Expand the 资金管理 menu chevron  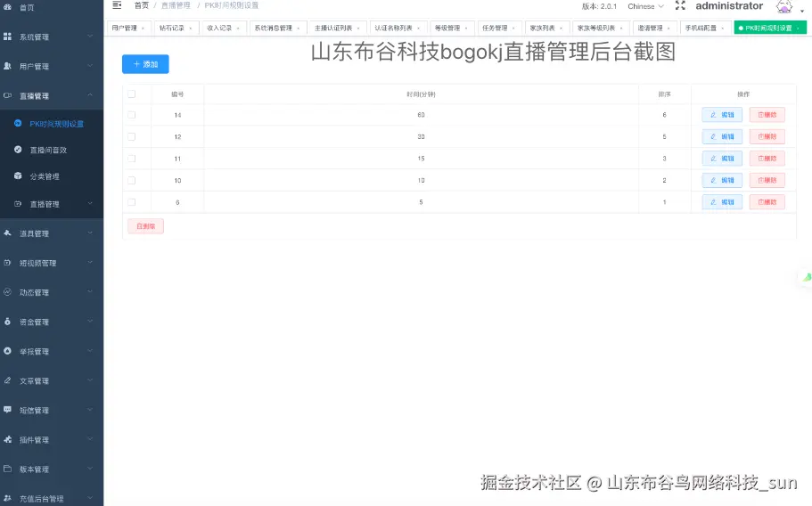90,322
